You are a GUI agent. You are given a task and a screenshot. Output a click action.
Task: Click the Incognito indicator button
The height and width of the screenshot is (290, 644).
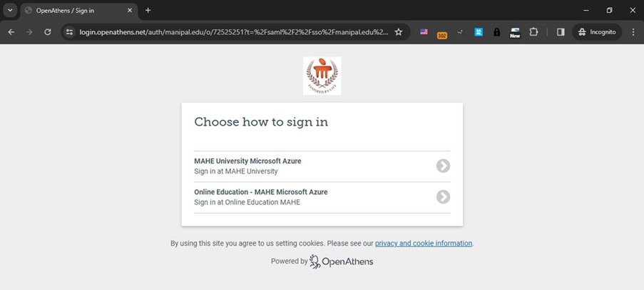click(x=597, y=32)
